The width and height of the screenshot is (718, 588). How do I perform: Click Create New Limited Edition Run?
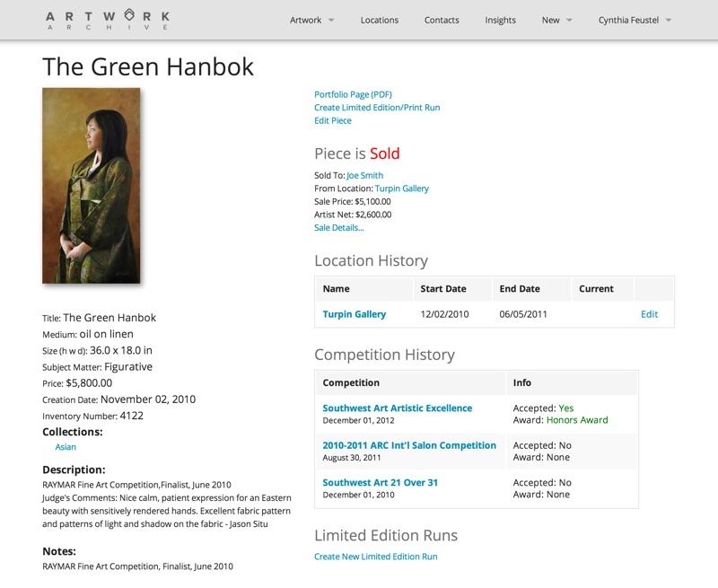[x=375, y=557]
